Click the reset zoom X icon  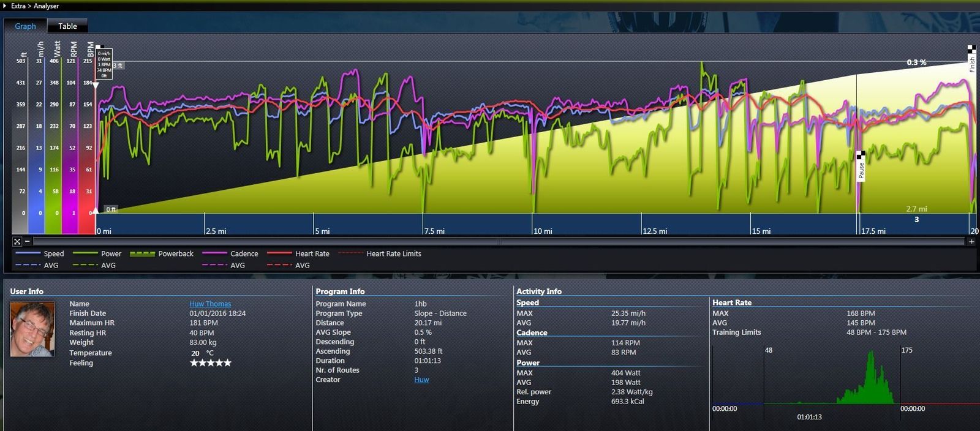[17, 242]
